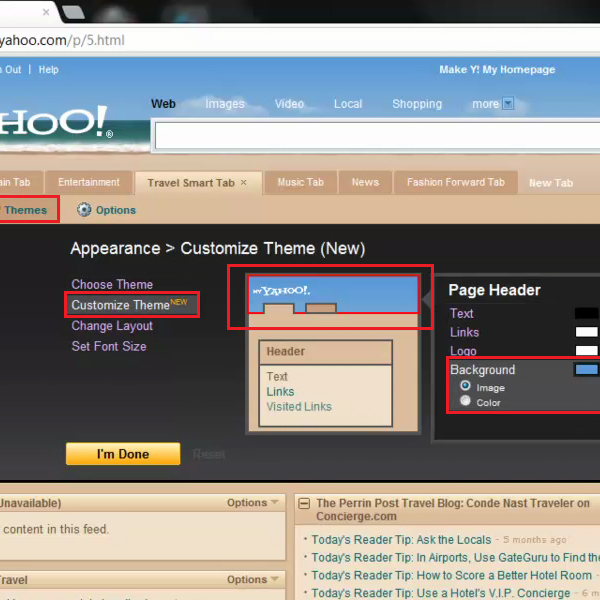
Task: Click the browser address bar
Action: click(300, 40)
